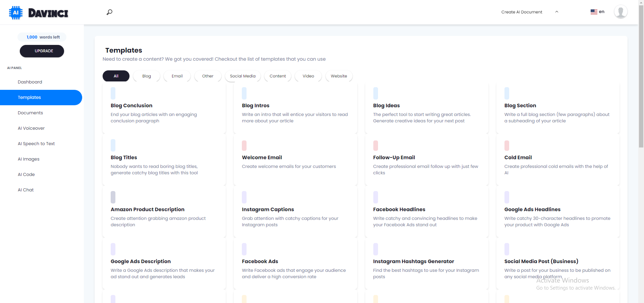
Task: Click the Blog Section template icon
Action: click(507, 93)
